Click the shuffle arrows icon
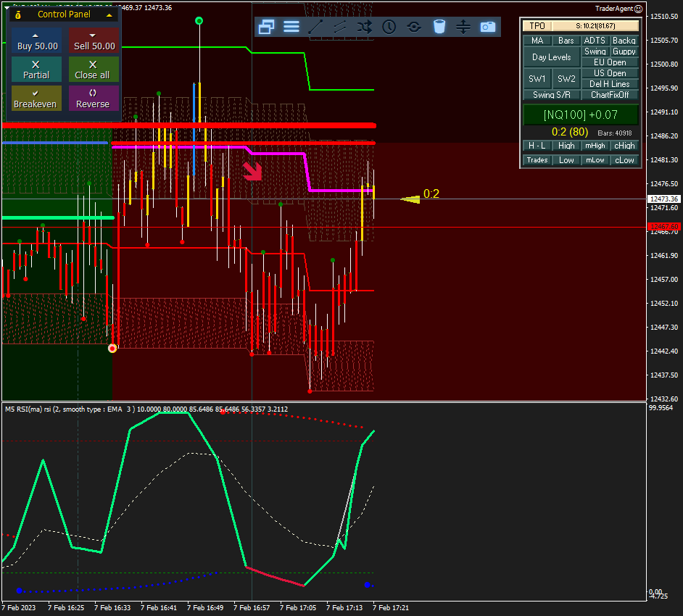This screenshot has width=683, height=616. [x=365, y=27]
